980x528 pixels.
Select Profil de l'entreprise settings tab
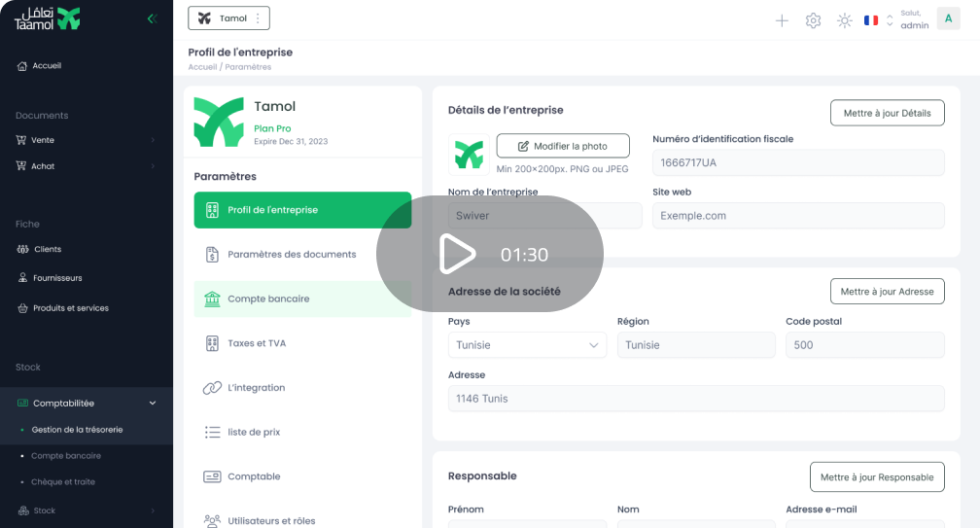coord(302,210)
